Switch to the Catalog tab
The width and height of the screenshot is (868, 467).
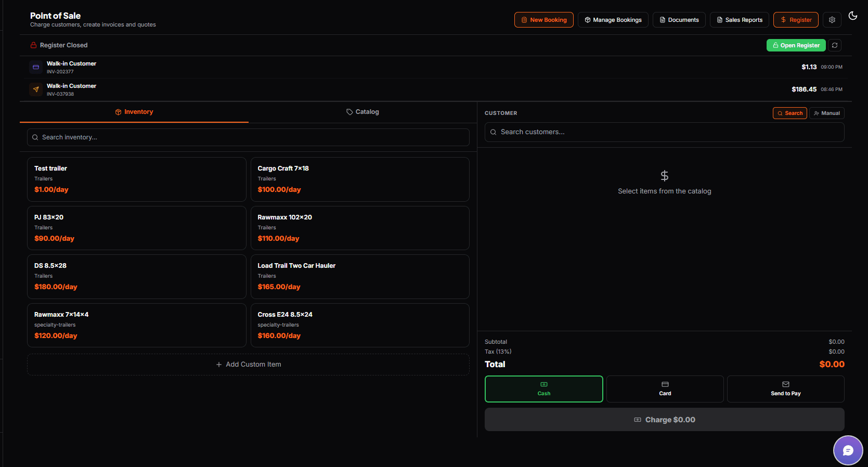point(362,112)
